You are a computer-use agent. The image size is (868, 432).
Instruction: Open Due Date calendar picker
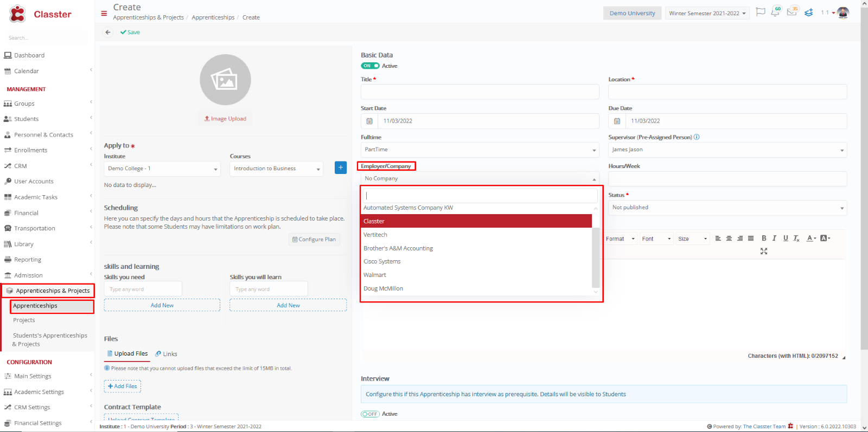pyautogui.click(x=617, y=121)
